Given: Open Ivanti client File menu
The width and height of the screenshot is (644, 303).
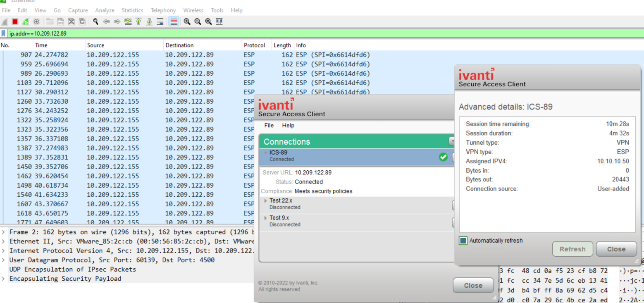Looking at the screenshot, I should (x=269, y=125).
